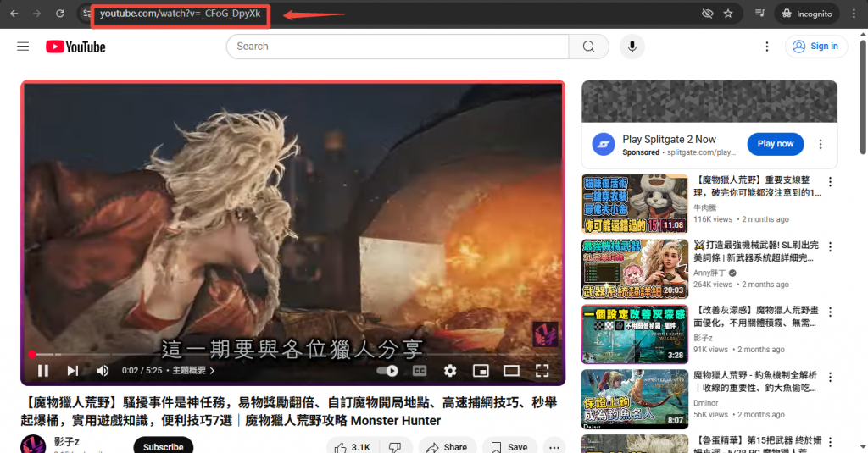Screen dimensions: 868x453
Task: Click the 牛肉腸 channel name
Action: tap(704, 208)
